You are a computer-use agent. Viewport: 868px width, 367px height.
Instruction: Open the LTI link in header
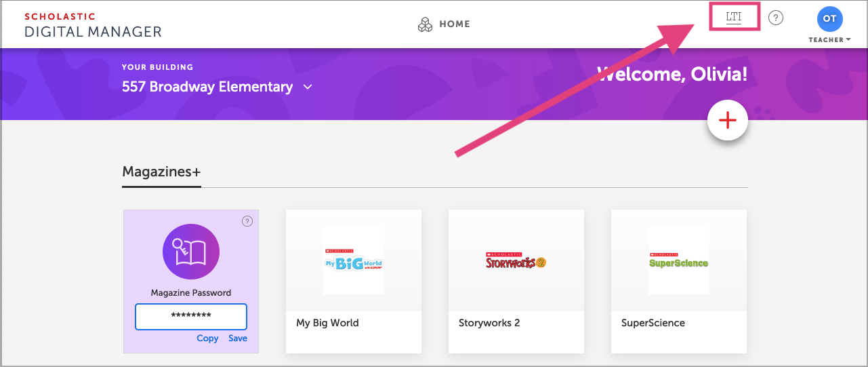point(734,17)
